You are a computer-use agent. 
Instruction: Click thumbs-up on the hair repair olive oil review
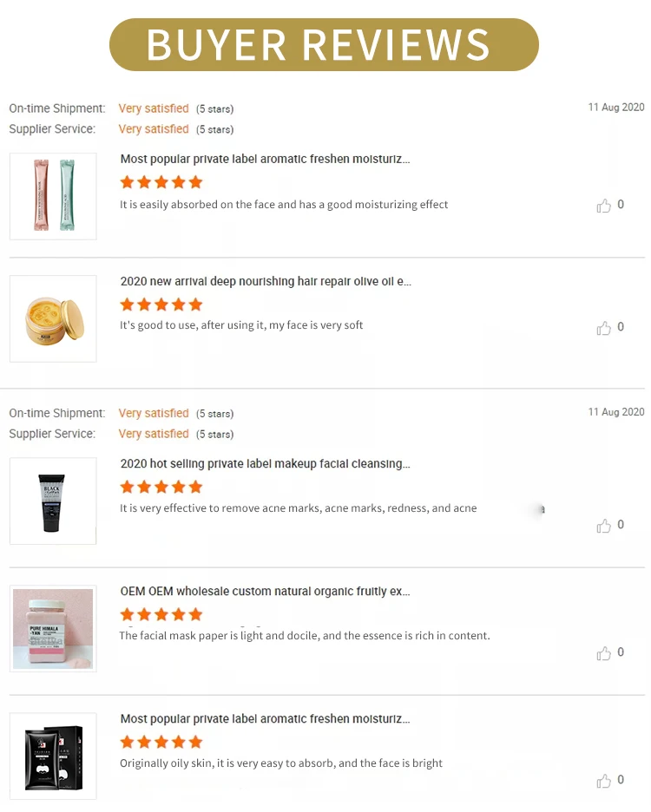click(x=603, y=328)
